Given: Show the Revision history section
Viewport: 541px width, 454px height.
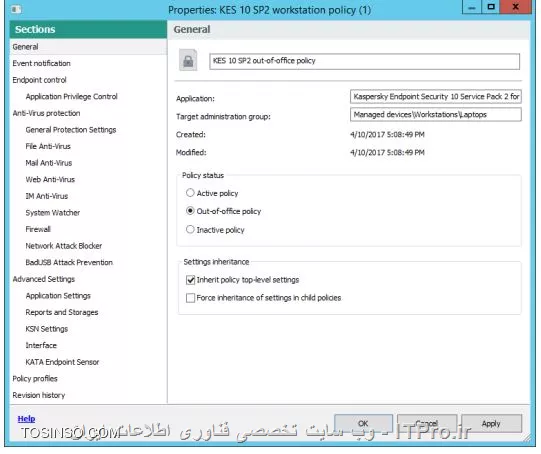Looking at the screenshot, I should (x=39, y=395).
